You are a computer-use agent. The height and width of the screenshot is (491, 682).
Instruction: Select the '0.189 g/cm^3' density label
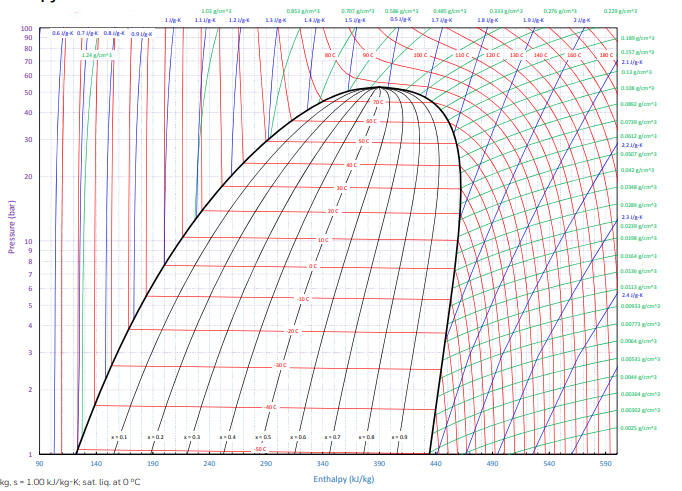pos(638,38)
